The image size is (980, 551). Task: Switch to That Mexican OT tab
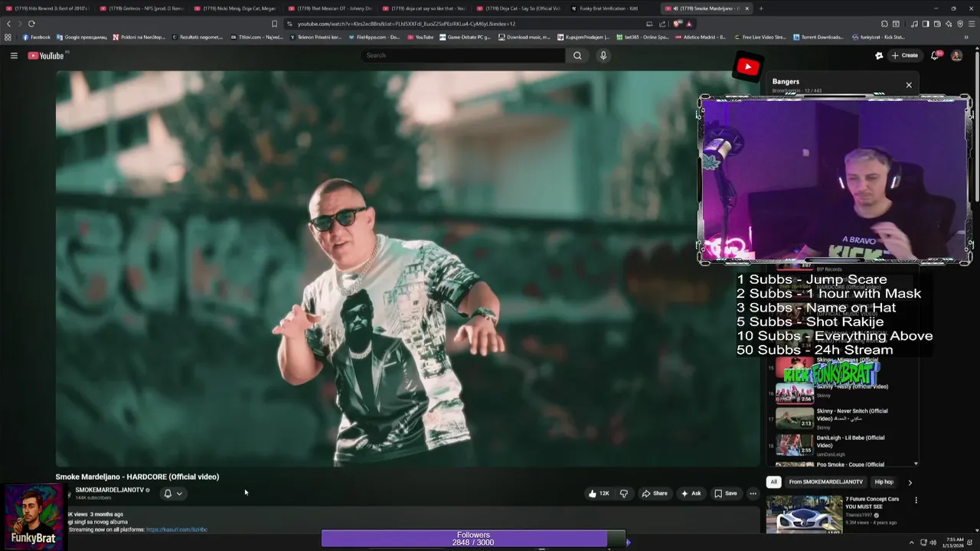[330, 8]
